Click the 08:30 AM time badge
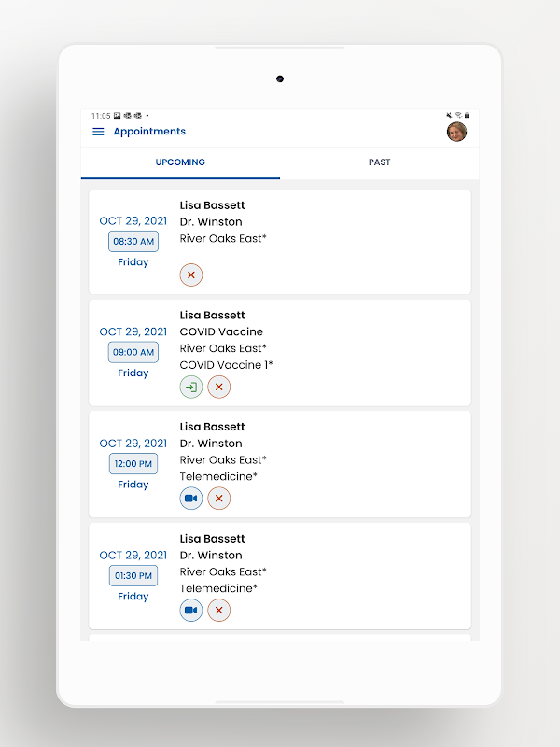The width and height of the screenshot is (560, 747). point(133,241)
